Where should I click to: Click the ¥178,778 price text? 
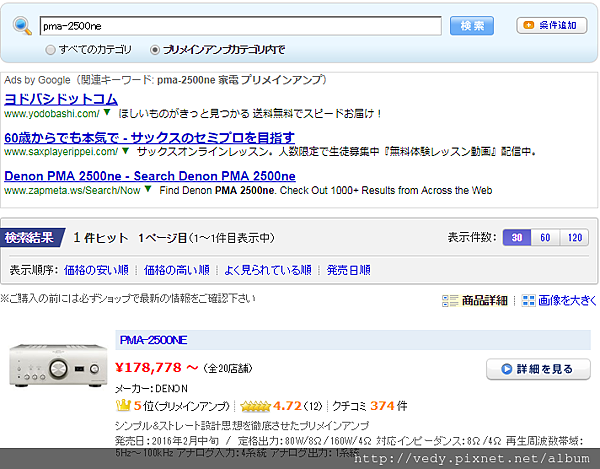tap(148, 368)
